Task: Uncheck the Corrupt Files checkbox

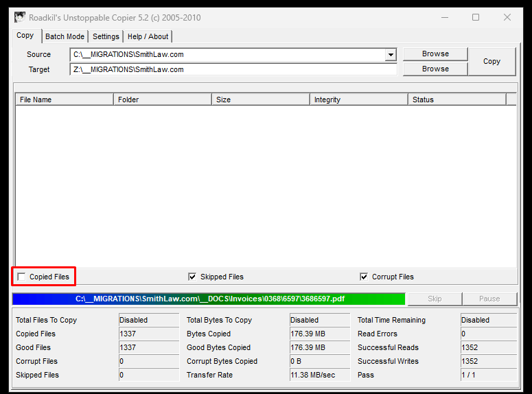Action: pos(364,277)
